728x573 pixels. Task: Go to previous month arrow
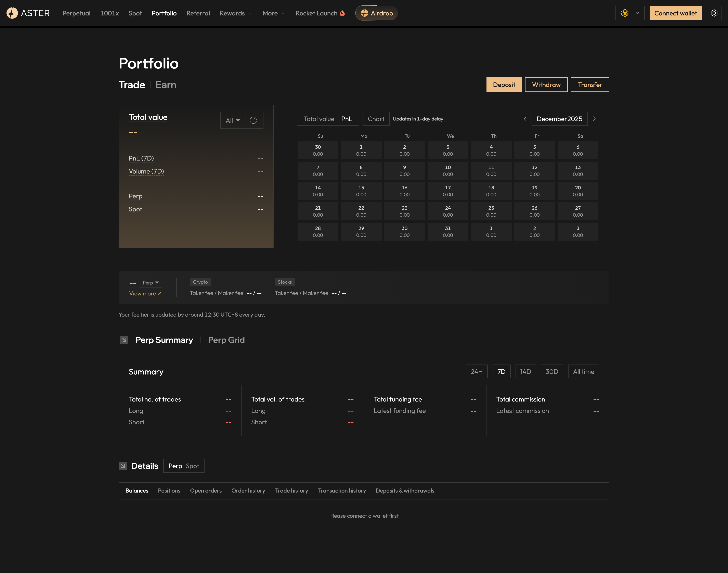click(x=525, y=119)
